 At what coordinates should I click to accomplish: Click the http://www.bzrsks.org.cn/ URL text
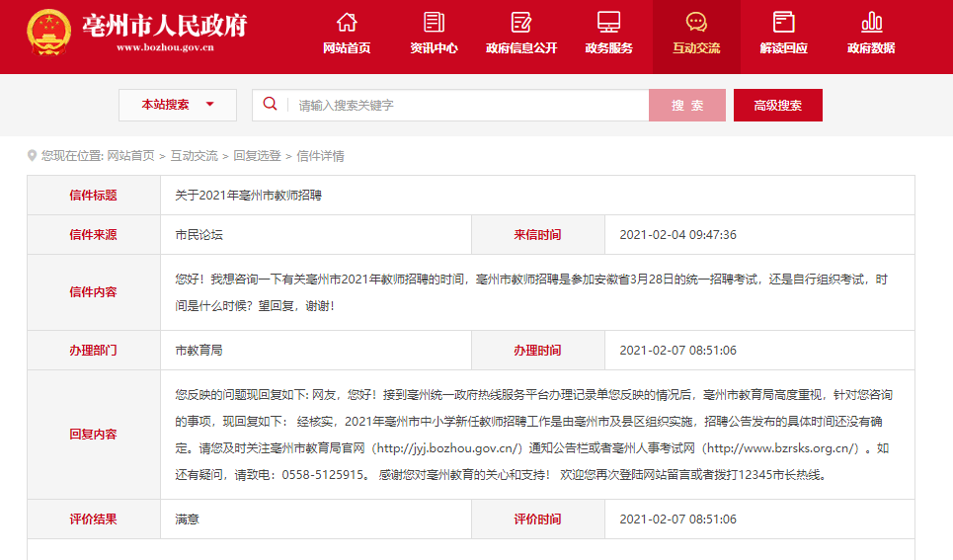point(780,448)
